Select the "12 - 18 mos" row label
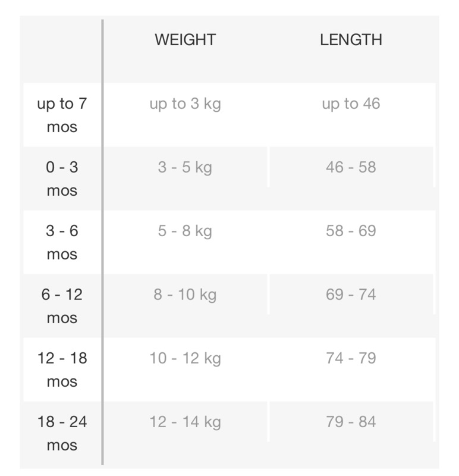 coord(62,369)
